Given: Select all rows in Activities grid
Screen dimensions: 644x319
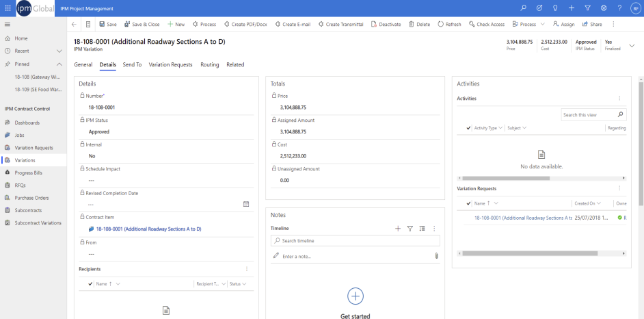Looking at the screenshot, I should (468, 128).
